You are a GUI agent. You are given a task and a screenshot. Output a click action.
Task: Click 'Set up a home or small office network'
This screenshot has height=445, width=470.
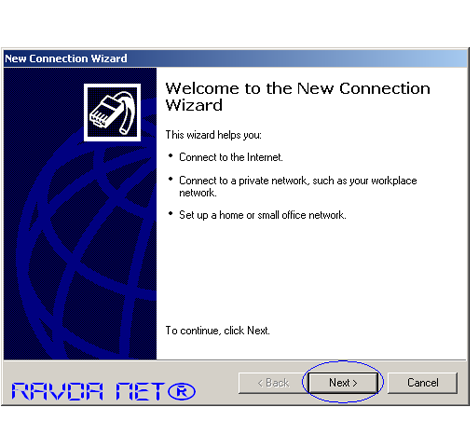click(263, 215)
